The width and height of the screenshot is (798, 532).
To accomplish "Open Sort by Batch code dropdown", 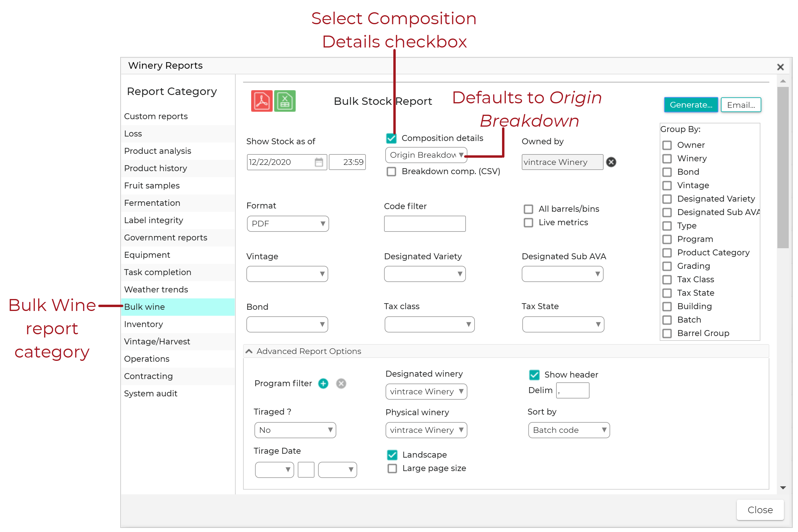I will [568, 430].
